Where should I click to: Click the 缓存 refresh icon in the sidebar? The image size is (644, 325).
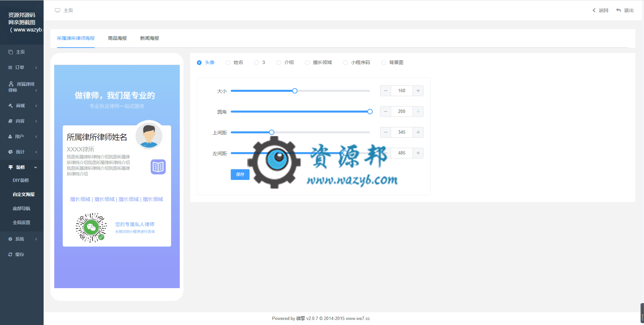[10, 254]
